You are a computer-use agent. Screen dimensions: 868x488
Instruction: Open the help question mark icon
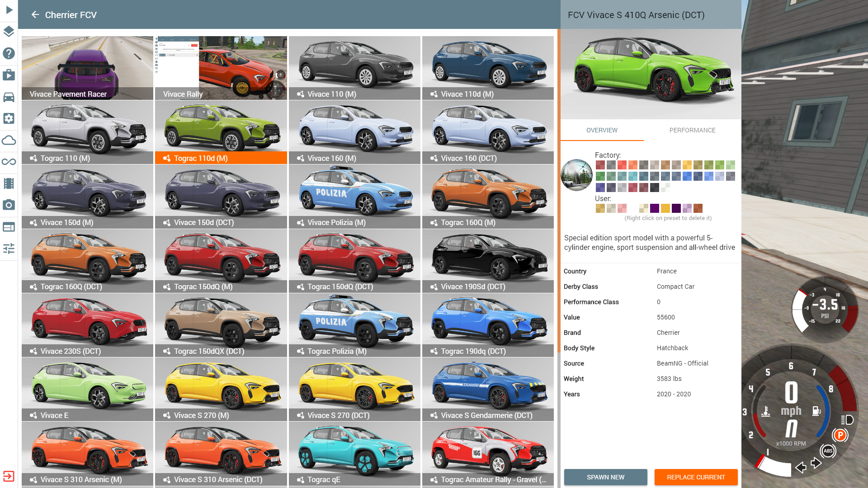point(9,53)
